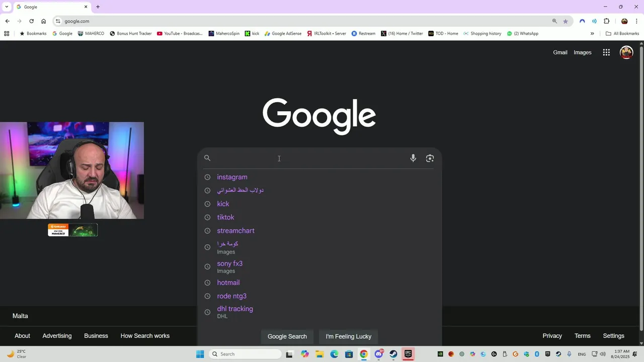This screenshot has height=362, width=644.
Task: Go to the browser home page
Action: pyautogui.click(x=43, y=21)
